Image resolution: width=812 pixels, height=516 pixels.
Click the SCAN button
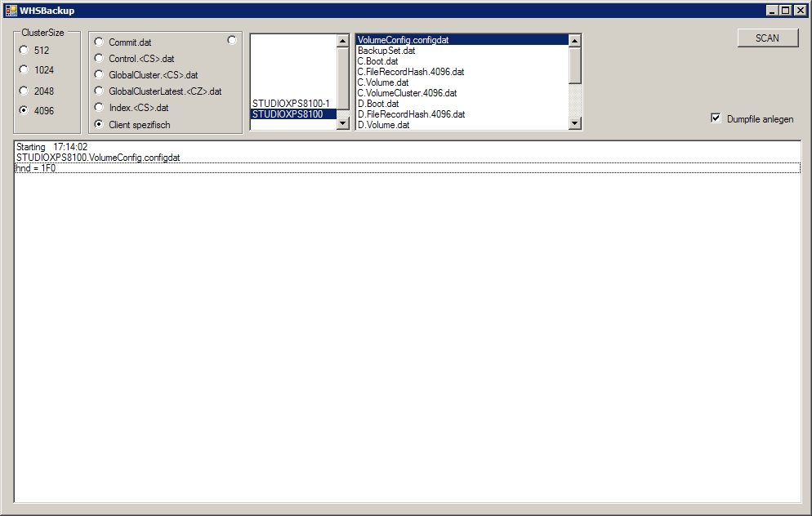pyautogui.click(x=767, y=38)
